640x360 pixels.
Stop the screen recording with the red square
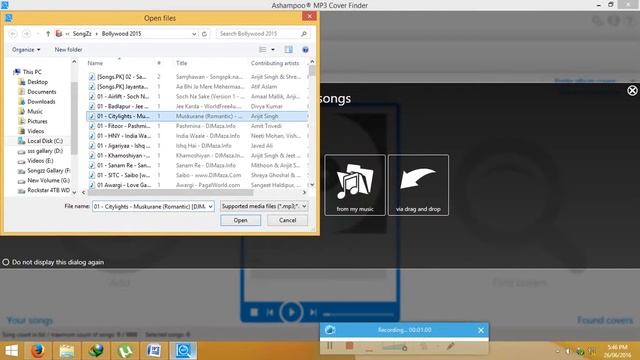349,346
